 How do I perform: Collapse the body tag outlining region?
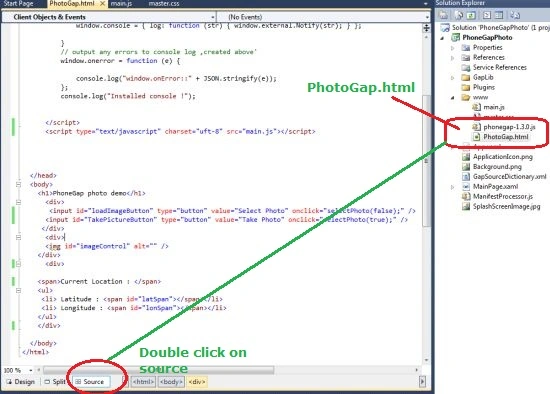pyautogui.click(x=18, y=185)
